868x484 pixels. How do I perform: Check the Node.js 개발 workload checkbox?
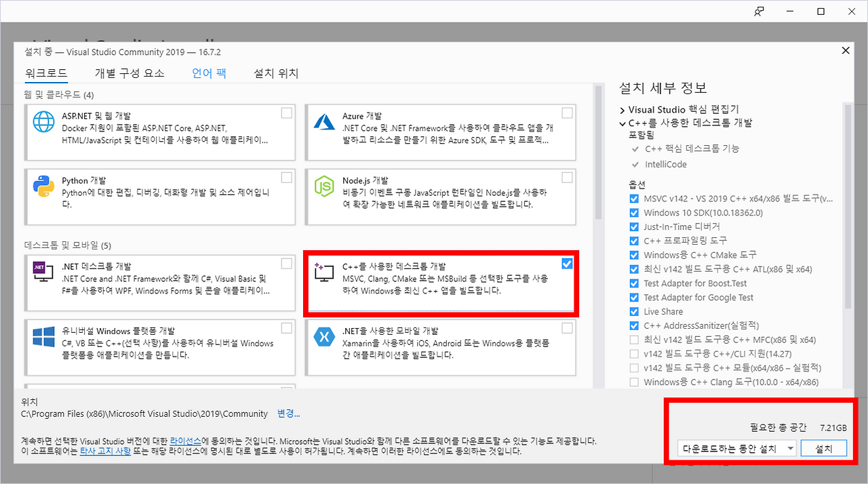click(567, 178)
